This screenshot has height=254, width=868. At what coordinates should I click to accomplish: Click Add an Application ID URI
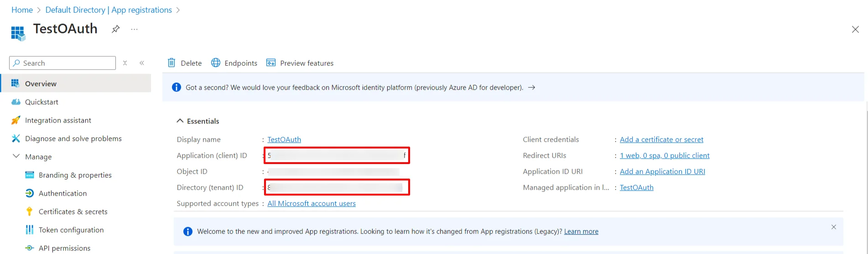point(662,171)
